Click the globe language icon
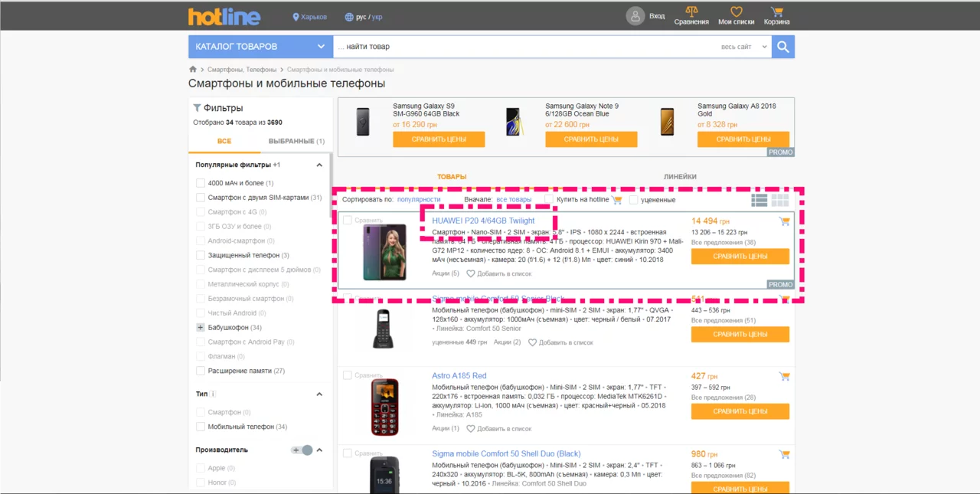The height and width of the screenshot is (494, 980). 349,17
